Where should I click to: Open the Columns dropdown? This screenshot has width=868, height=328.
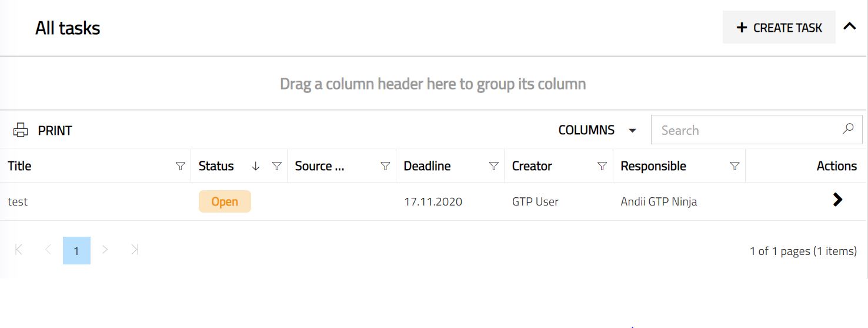[597, 130]
